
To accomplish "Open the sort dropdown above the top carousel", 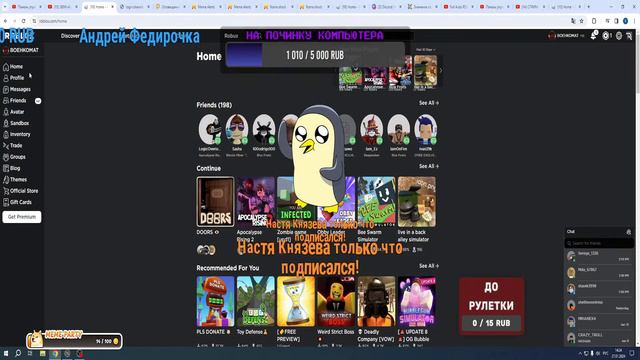I will click(x=425, y=50).
